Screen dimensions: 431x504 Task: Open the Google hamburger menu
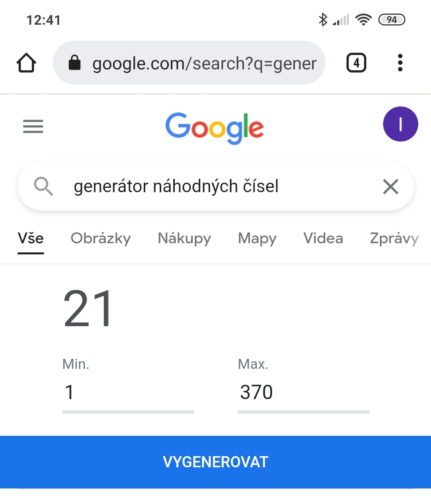click(33, 126)
